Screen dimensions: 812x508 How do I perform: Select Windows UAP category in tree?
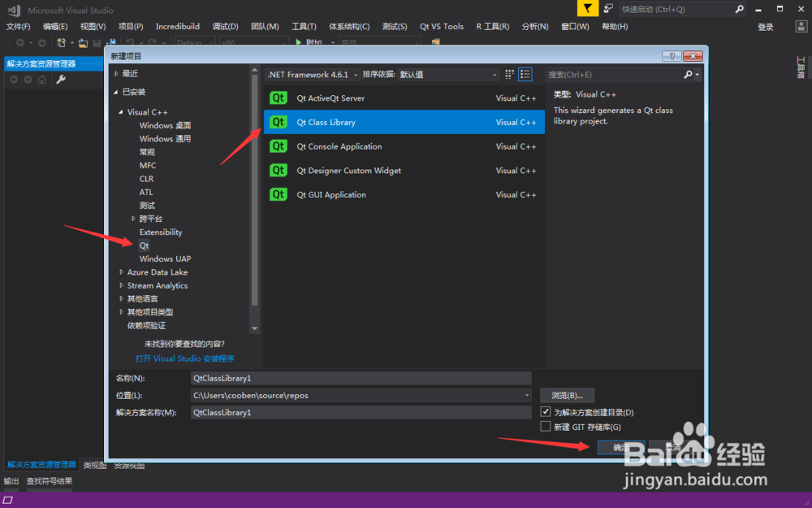[165, 258]
